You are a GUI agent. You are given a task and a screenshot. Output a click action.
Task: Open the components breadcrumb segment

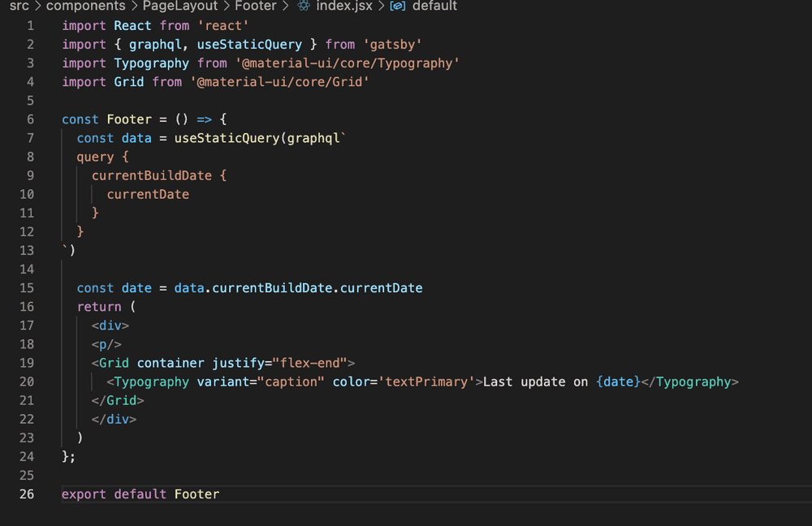[x=86, y=6]
